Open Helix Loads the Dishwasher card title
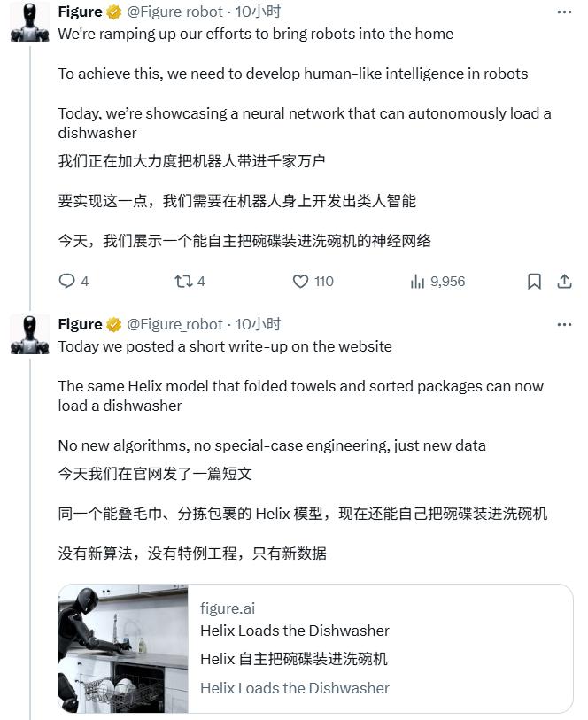The image size is (588, 720). pos(295,631)
